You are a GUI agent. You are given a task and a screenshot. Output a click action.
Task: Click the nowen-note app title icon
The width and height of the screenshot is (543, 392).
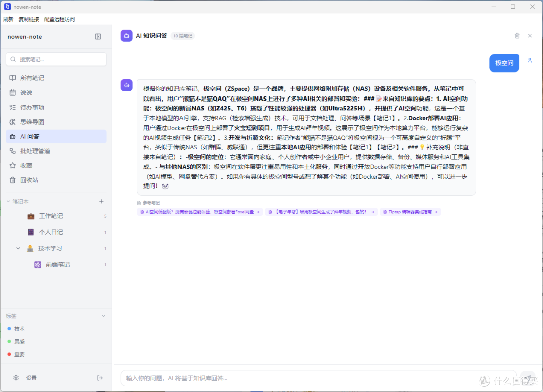[x=7, y=7]
